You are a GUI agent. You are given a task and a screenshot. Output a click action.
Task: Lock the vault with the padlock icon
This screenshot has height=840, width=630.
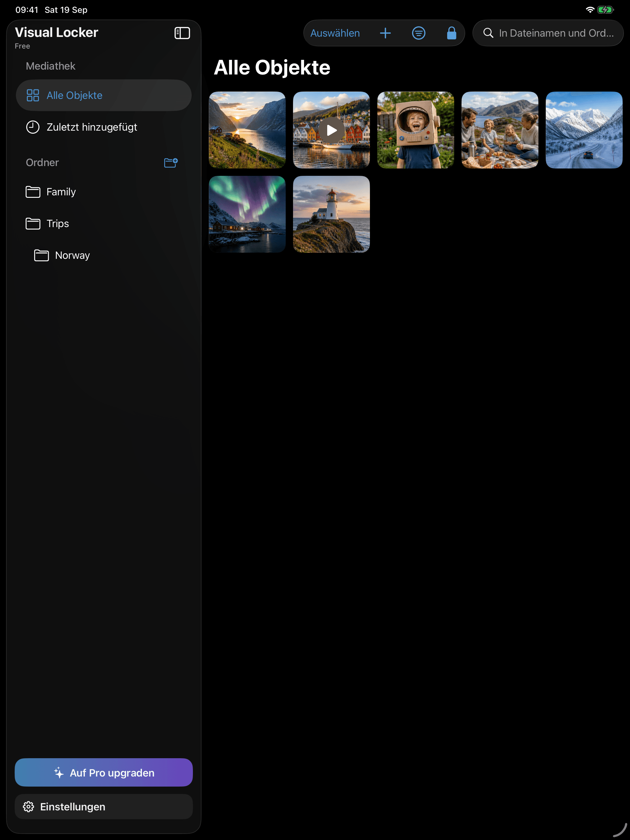(451, 33)
